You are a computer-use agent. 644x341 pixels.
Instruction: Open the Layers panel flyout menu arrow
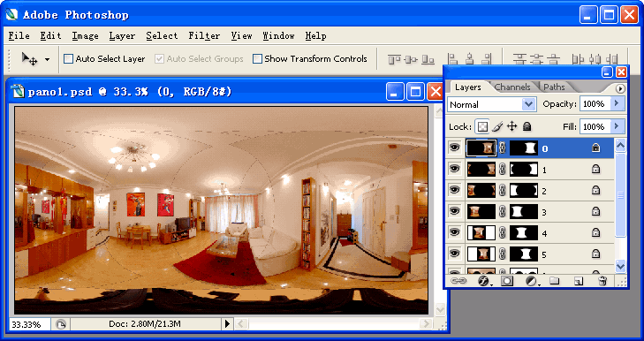pos(620,88)
